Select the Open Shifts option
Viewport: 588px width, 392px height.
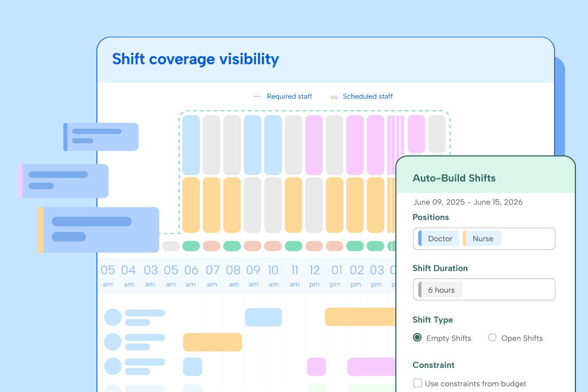click(492, 338)
